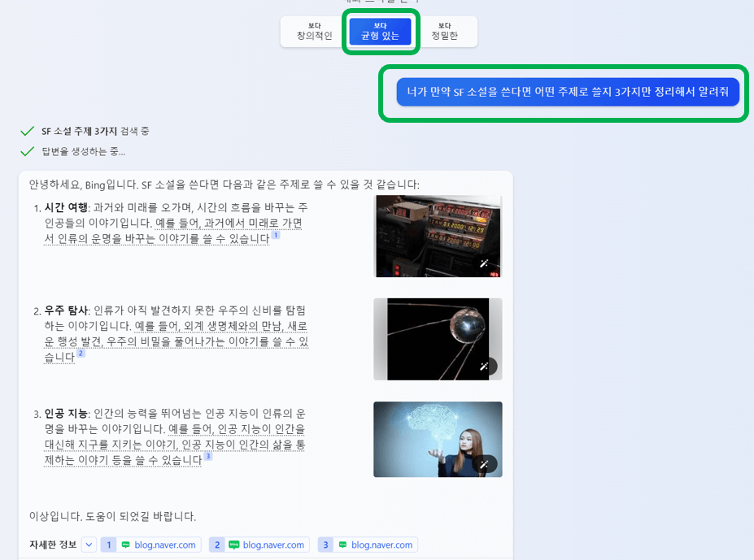This screenshot has width=754, height=560.
Task: Click the green Naver blog icon in citation 1
Action: tap(127, 545)
